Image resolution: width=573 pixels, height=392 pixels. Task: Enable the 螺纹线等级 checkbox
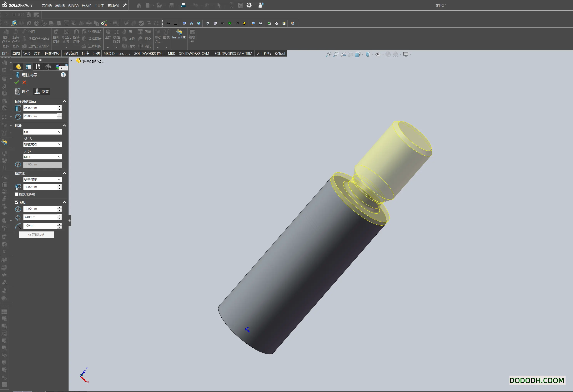point(17,194)
